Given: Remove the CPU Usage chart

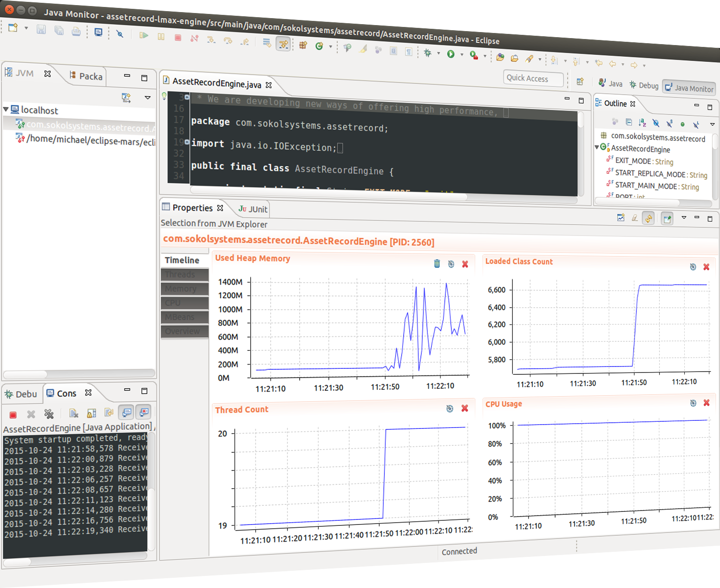Looking at the screenshot, I should tap(707, 403).
